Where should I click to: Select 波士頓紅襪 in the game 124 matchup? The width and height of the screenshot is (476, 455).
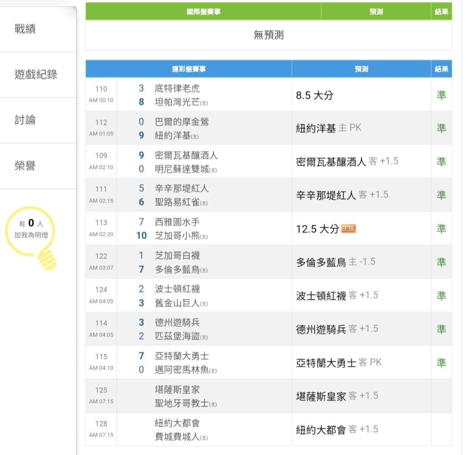tap(177, 289)
